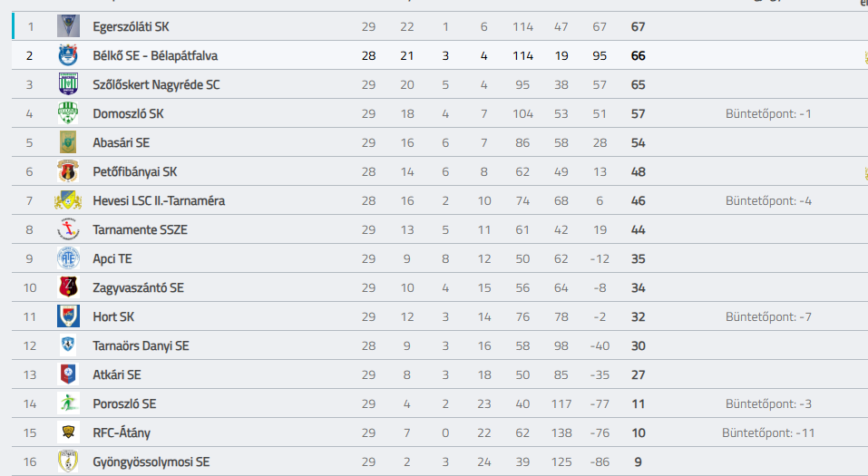Click the Zagyvaszántó SE red-black crest
The width and height of the screenshot is (868, 476).
pos(68,287)
